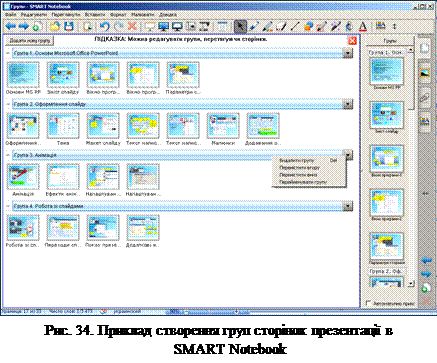Viewport: 437px width, 363px height.
Task: Select the Основи MS PP thumbnail in Група 1
Action: [x=23, y=75]
